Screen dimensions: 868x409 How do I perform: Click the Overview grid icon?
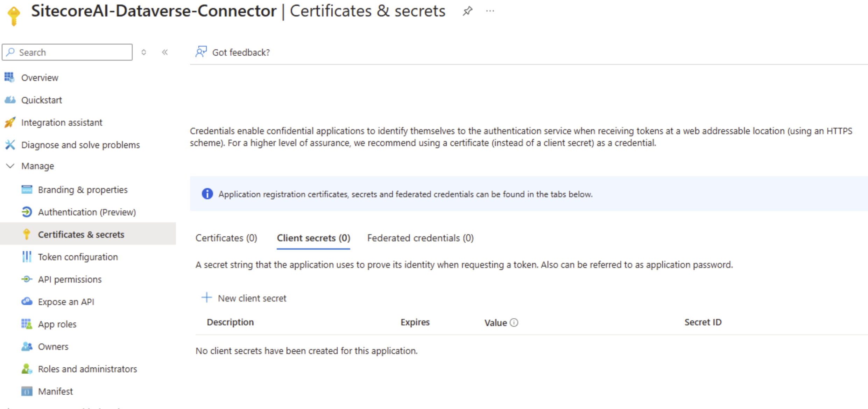pyautogui.click(x=10, y=77)
